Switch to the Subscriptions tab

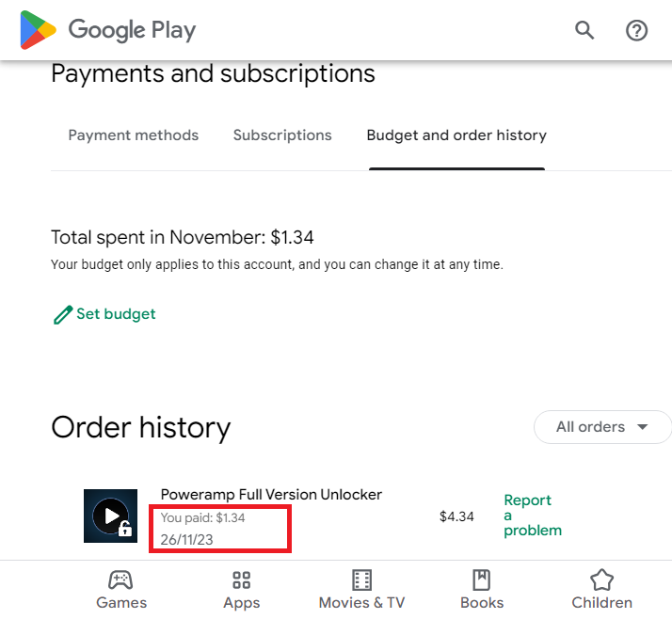coord(282,135)
